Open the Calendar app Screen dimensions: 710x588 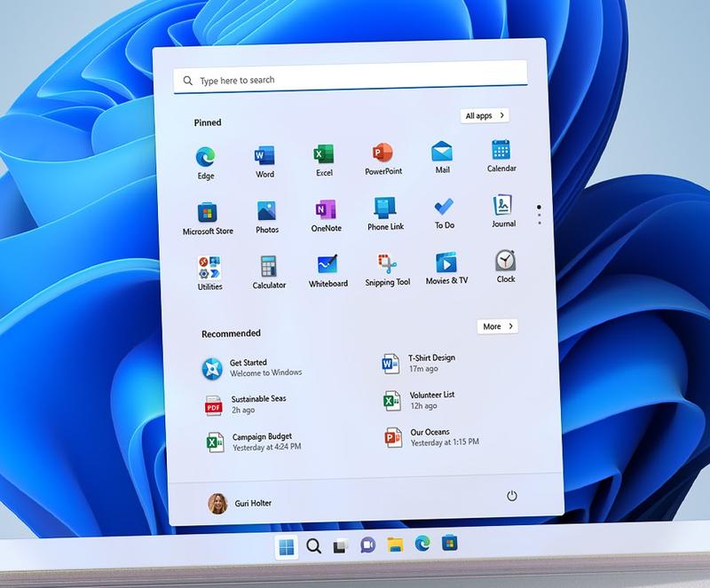(501, 156)
